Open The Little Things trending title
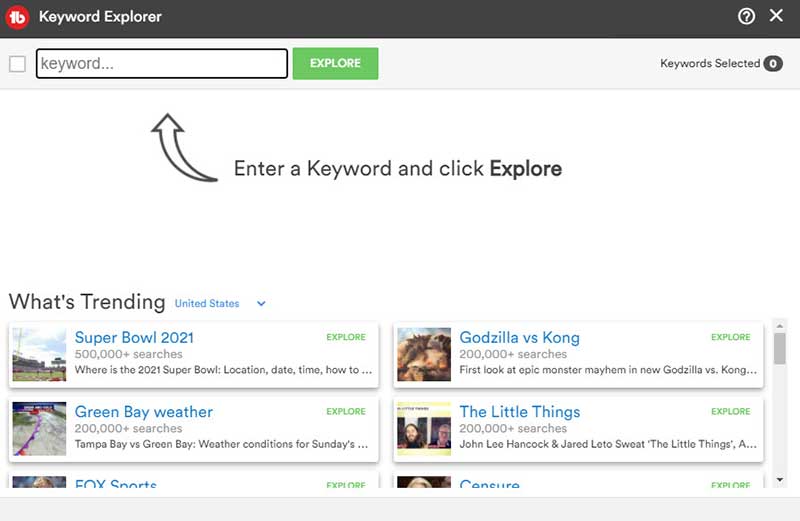This screenshot has height=521, width=800. tap(519, 412)
